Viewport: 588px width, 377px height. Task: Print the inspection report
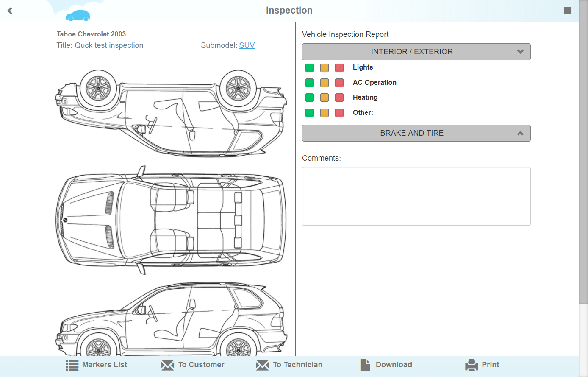click(482, 365)
